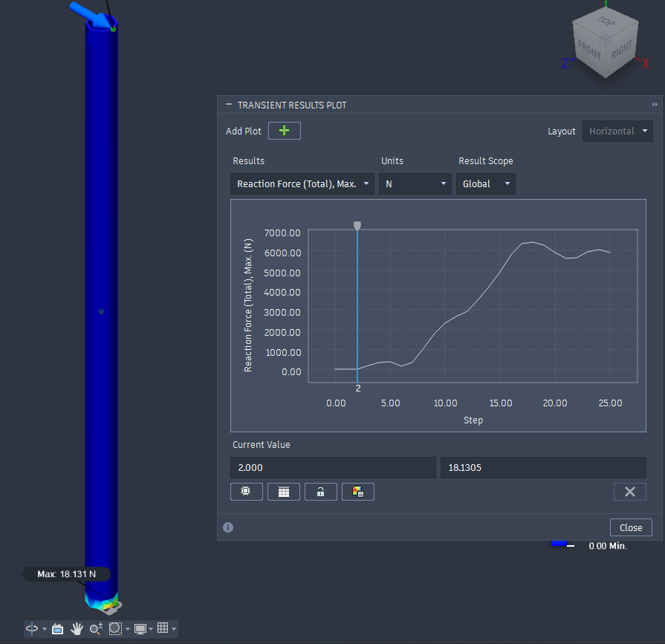Click the 3000.00 y-axis tick label
Screen dimensions: 665x644
pyautogui.click(x=282, y=313)
